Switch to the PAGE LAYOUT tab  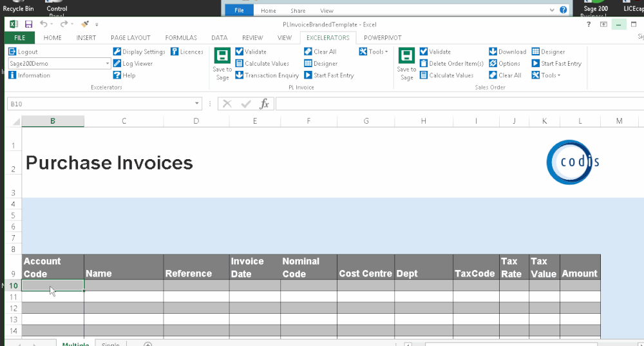(x=131, y=38)
